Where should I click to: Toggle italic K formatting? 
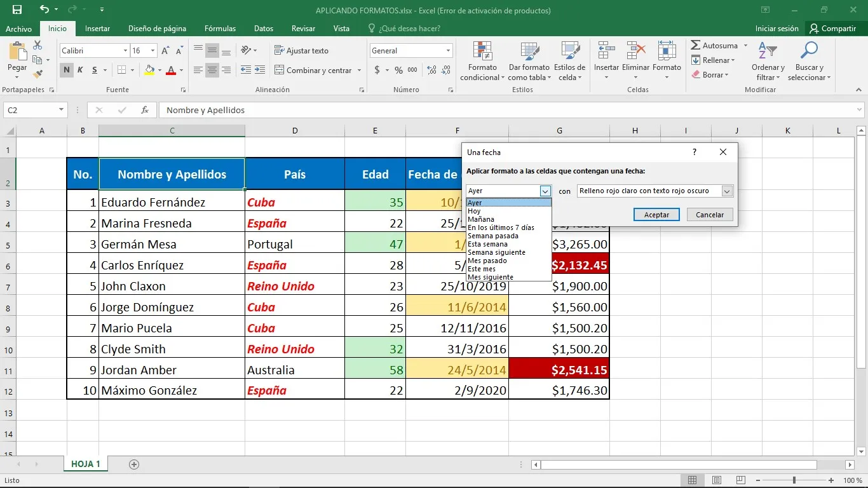(x=80, y=70)
